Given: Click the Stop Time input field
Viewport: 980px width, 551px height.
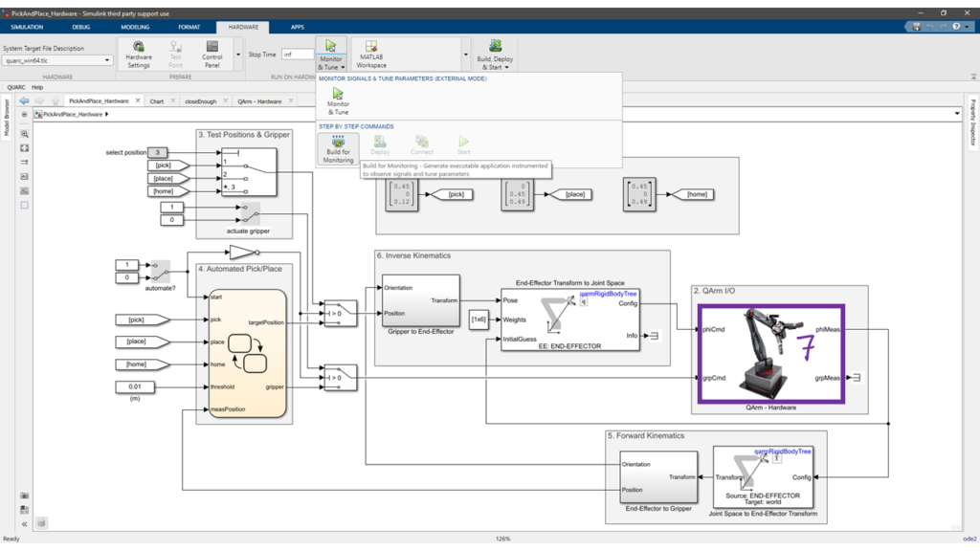Looking at the screenshot, I should 298,55.
